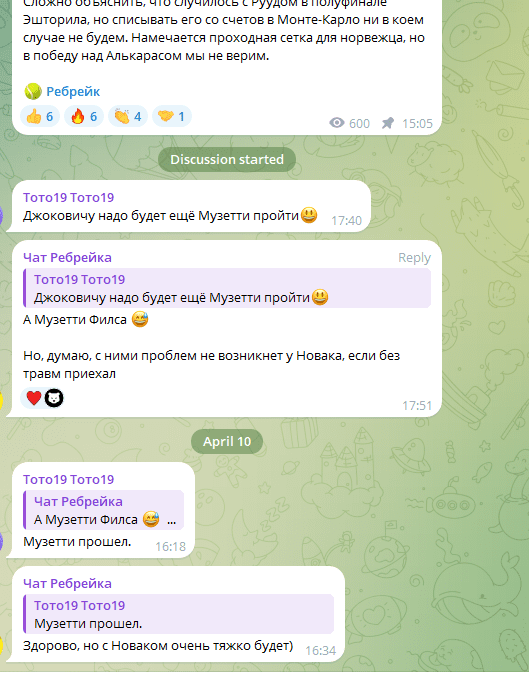Screen dimensions: 529x676
Task: Jump to quoted Джоковичу надо будет message
Action: (228, 288)
